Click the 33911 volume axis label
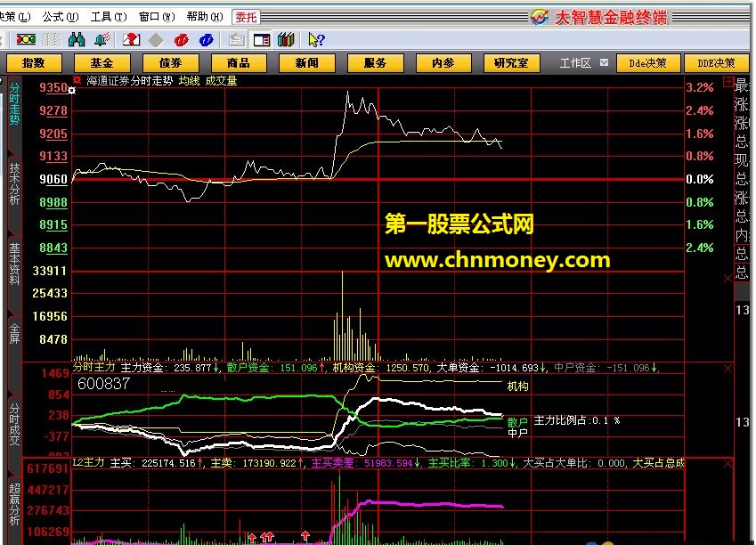 point(49,271)
